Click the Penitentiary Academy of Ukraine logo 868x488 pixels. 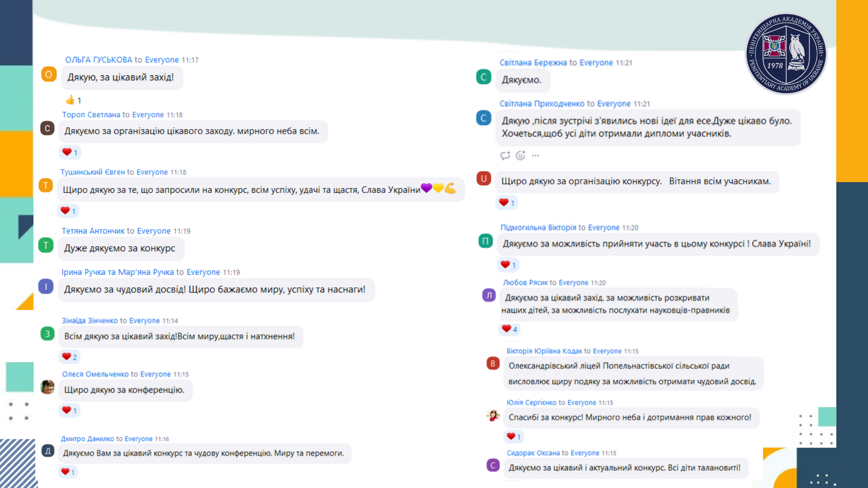pos(786,54)
